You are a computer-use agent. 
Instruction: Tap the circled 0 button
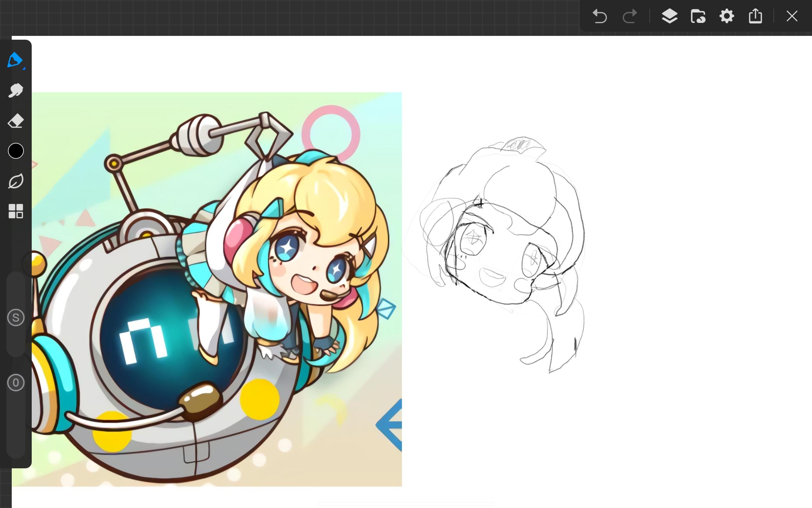pyautogui.click(x=16, y=383)
